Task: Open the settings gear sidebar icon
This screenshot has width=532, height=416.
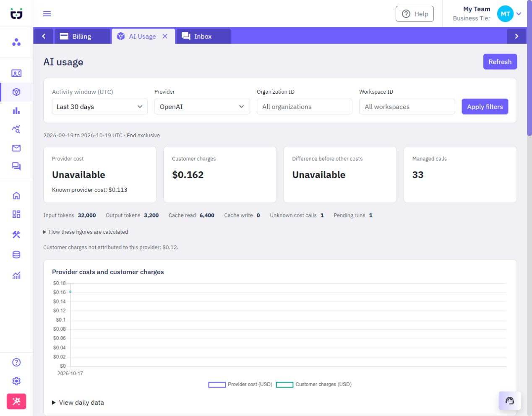Action: point(16,381)
